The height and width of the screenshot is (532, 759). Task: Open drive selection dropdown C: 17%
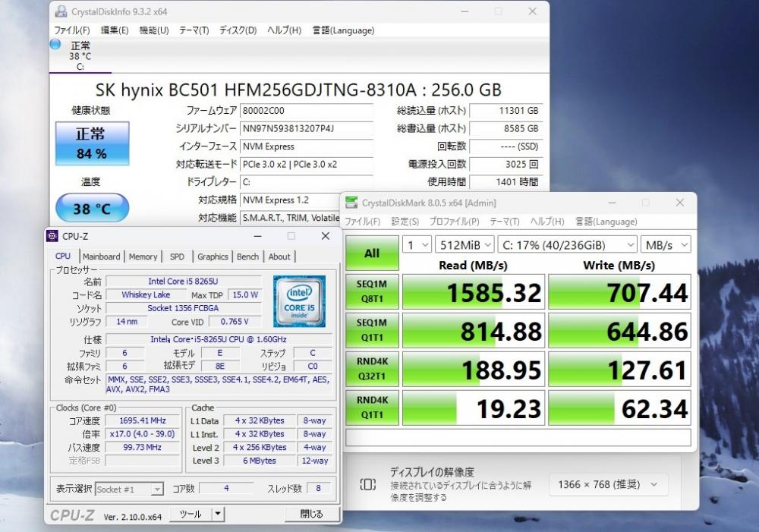click(567, 245)
